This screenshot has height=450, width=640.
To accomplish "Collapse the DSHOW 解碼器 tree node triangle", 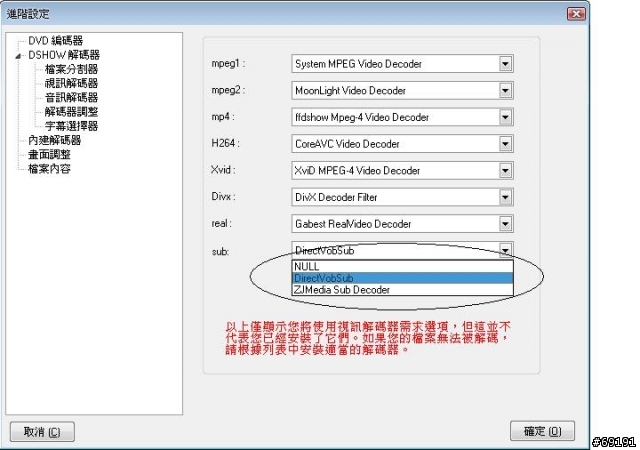I will pos(18,56).
